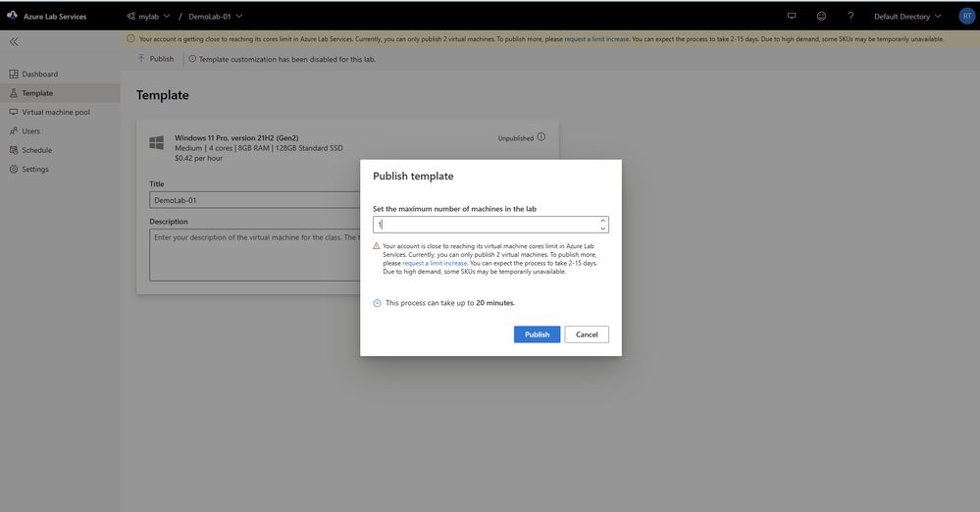
Task: Click the Users people icon
Action: coord(14,131)
